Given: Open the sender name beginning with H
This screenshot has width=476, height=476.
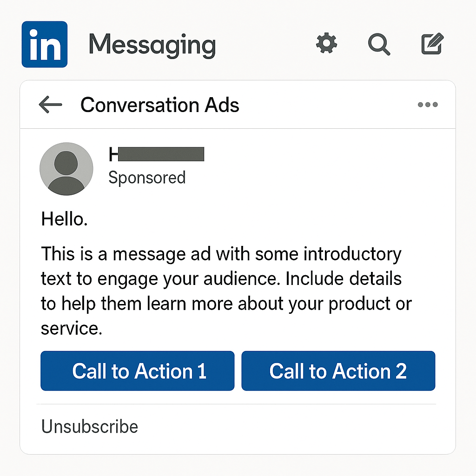Looking at the screenshot, I should [x=156, y=154].
